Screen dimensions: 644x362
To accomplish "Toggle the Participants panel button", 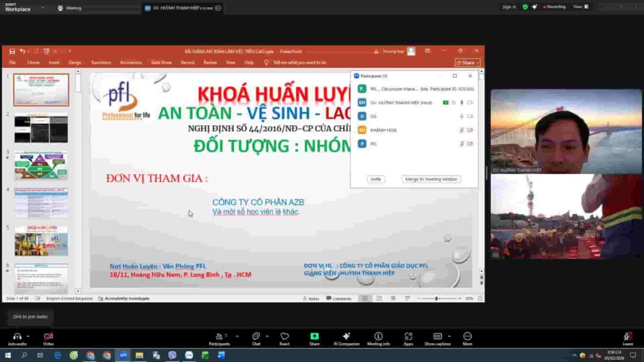I will [219, 336].
